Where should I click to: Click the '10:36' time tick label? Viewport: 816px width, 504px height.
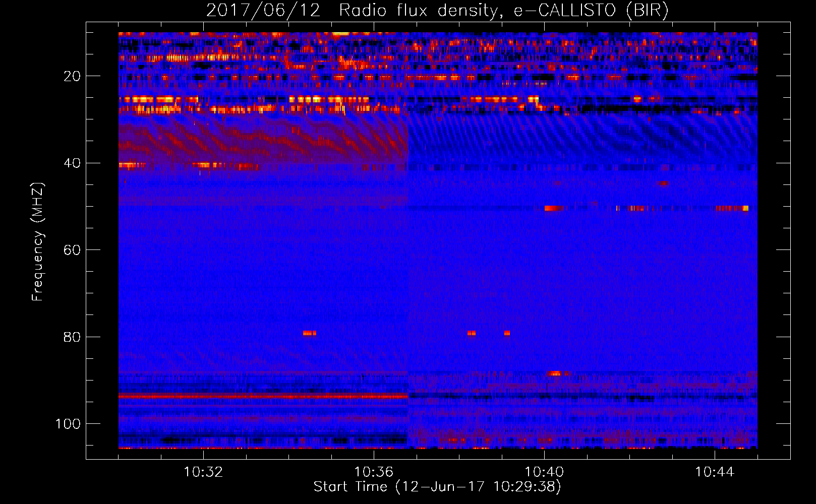click(374, 472)
